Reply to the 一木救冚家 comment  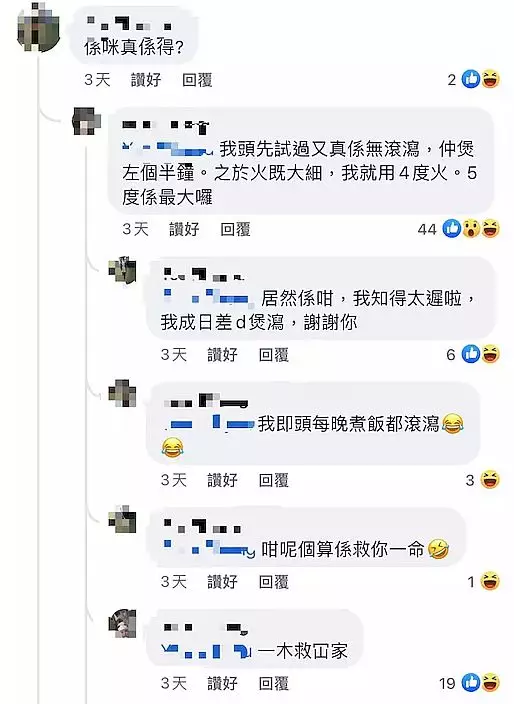273,683
